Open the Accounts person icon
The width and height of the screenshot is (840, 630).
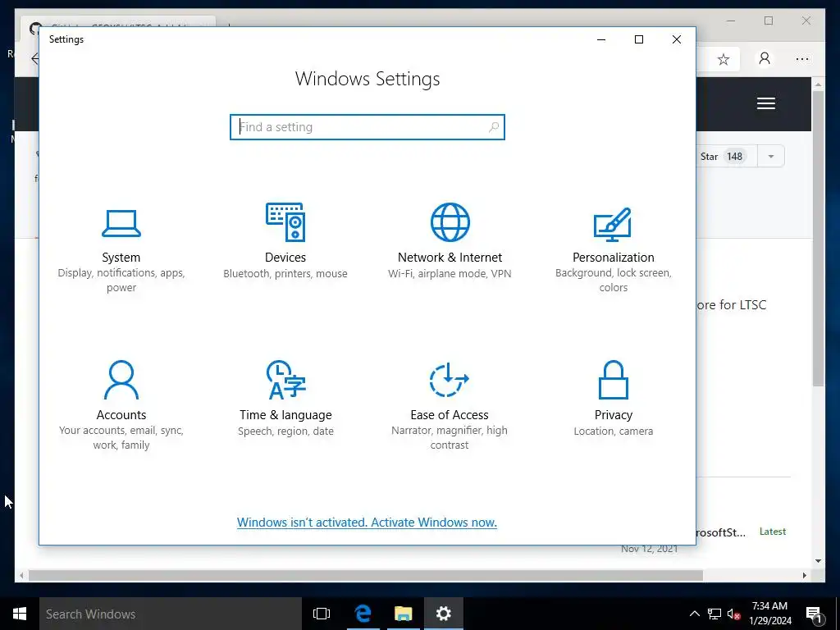tap(121, 380)
